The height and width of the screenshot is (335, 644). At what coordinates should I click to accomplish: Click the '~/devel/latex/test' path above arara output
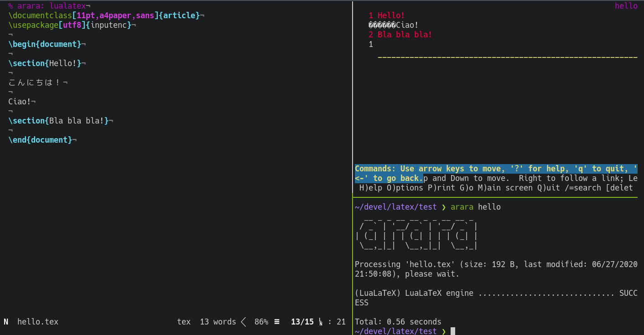(x=396, y=207)
